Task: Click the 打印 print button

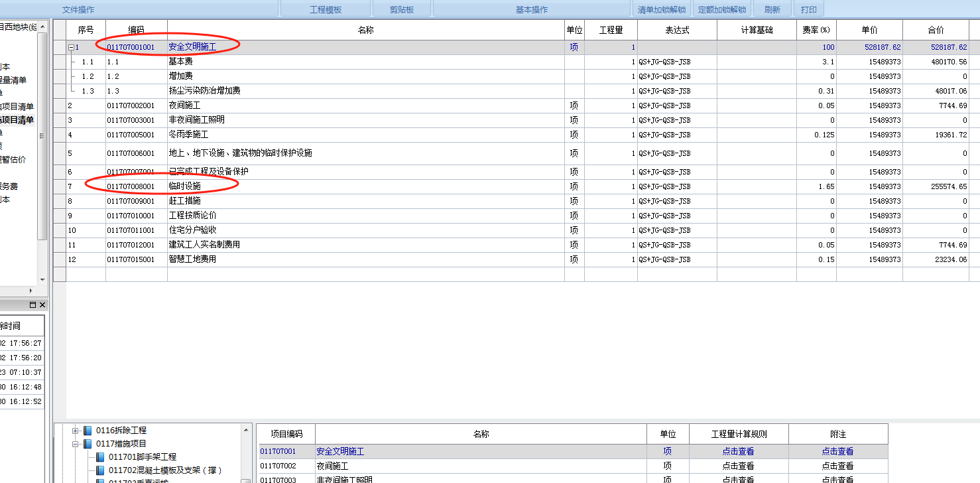Action: [x=809, y=9]
